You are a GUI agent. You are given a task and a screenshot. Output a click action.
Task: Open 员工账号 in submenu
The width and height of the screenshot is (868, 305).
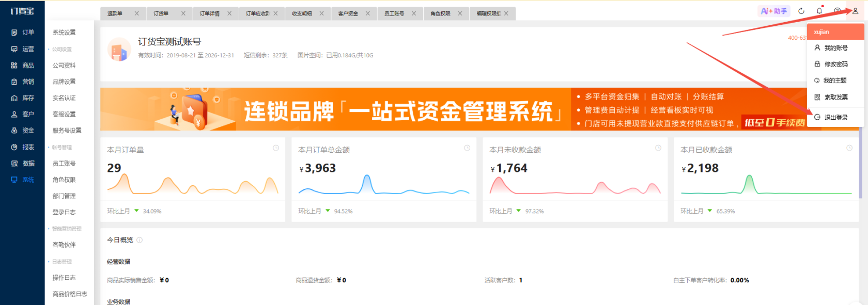64,164
